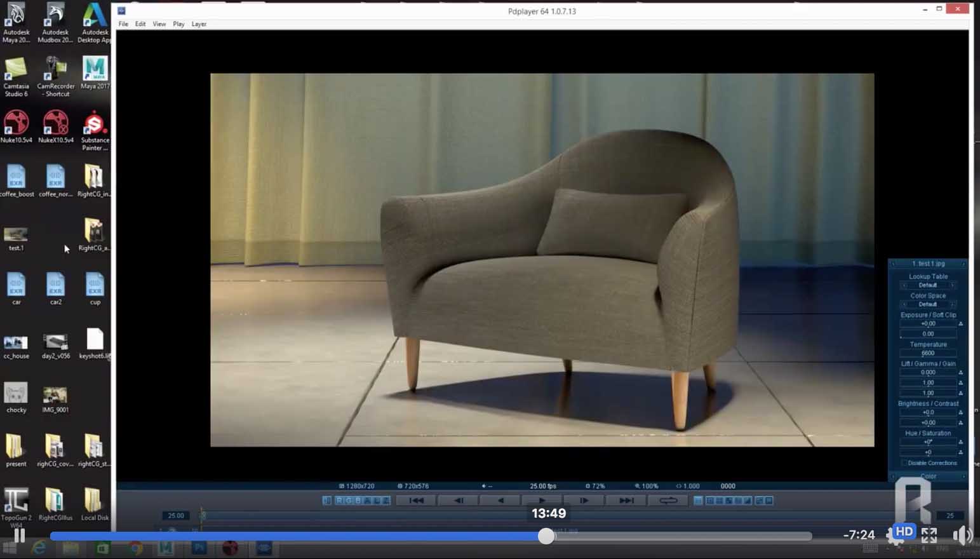Open the Layer menu
Screen dimensions: 980x559
(199, 24)
